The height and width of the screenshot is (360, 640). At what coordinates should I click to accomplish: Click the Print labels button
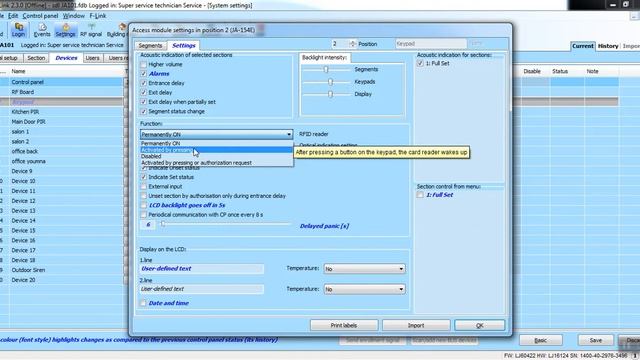click(344, 325)
